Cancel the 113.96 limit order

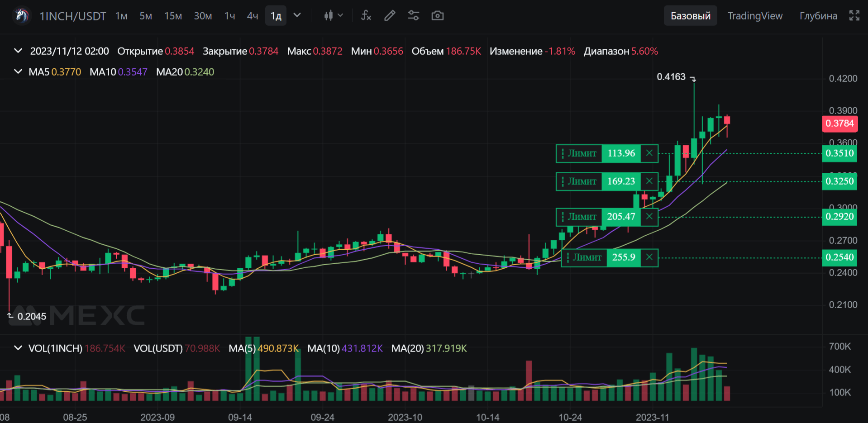(x=649, y=153)
